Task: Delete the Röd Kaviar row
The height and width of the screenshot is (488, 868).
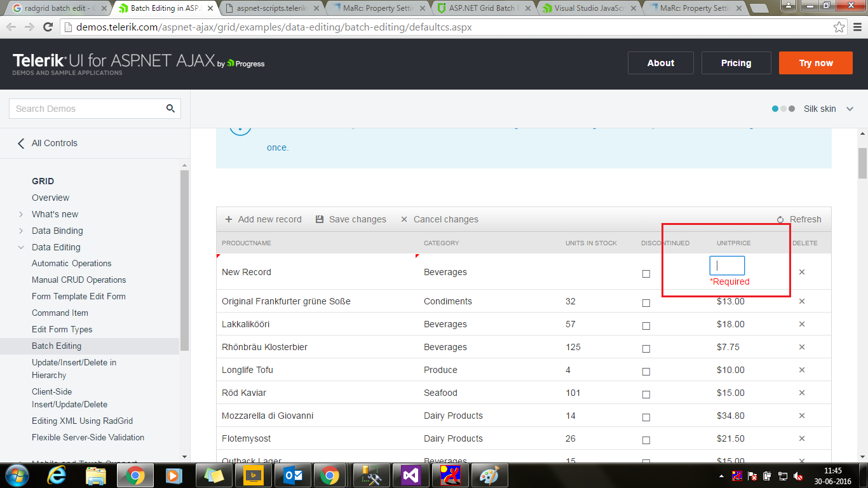Action: coord(802,393)
